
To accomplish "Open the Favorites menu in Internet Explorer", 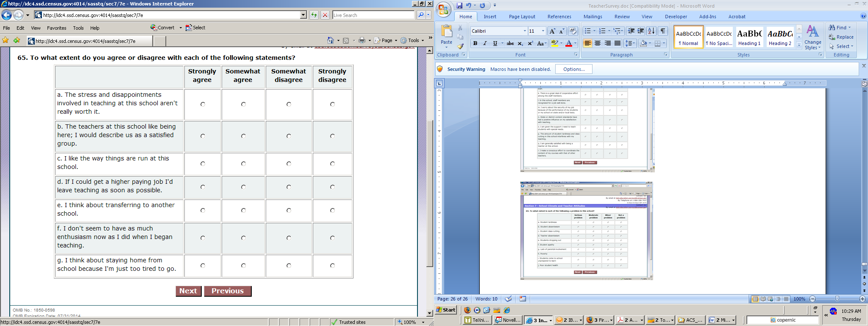I will (56, 28).
